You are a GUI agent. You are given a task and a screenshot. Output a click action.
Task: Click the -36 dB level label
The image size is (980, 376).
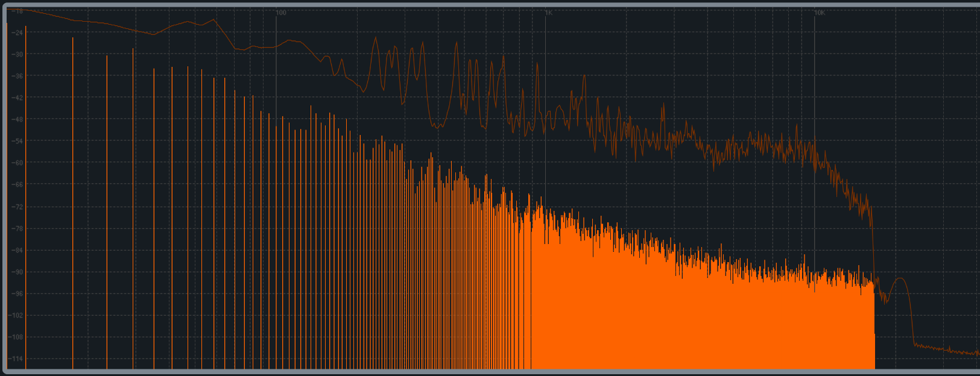pos(17,76)
